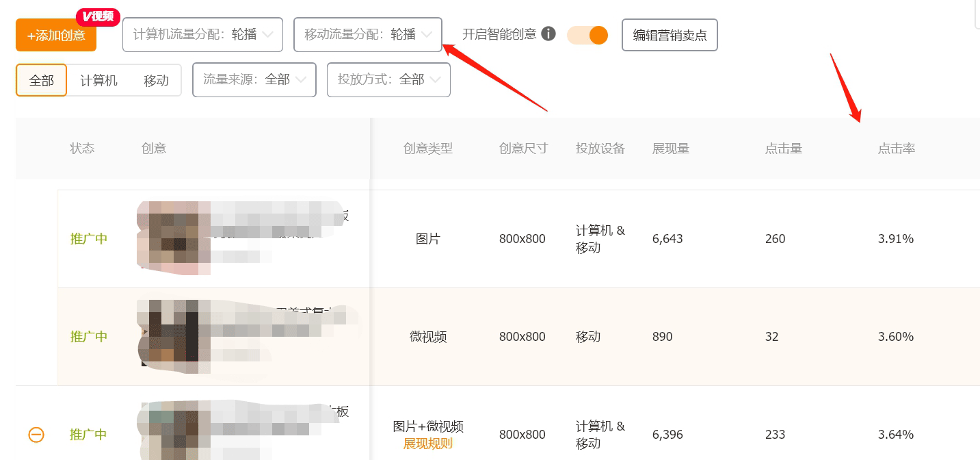Click the +添加创意 button
This screenshot has width=980, height=460.
click(x=56, y=36)
